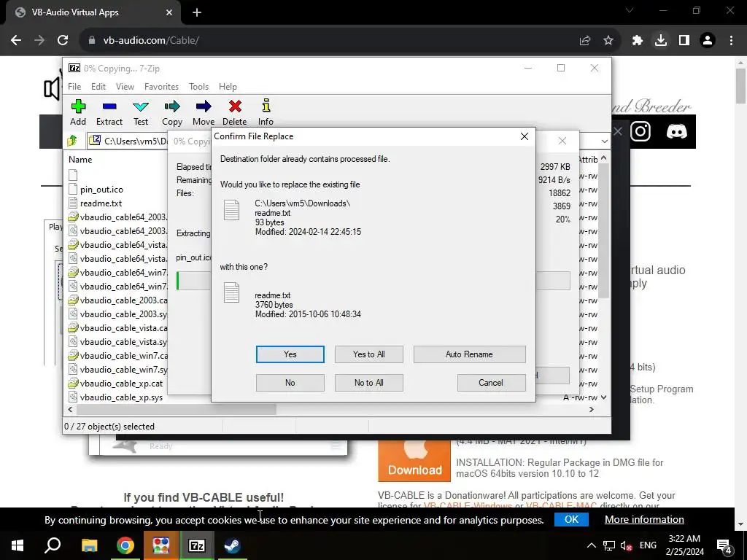This screenshot has width=747, height=560.
Task: Select vbaudio_cable_xp.cat file
Action: coord(121,384)
